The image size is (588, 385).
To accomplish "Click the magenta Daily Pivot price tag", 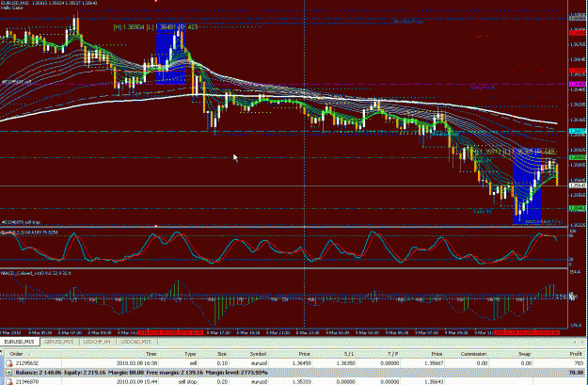I will (578, 85).
